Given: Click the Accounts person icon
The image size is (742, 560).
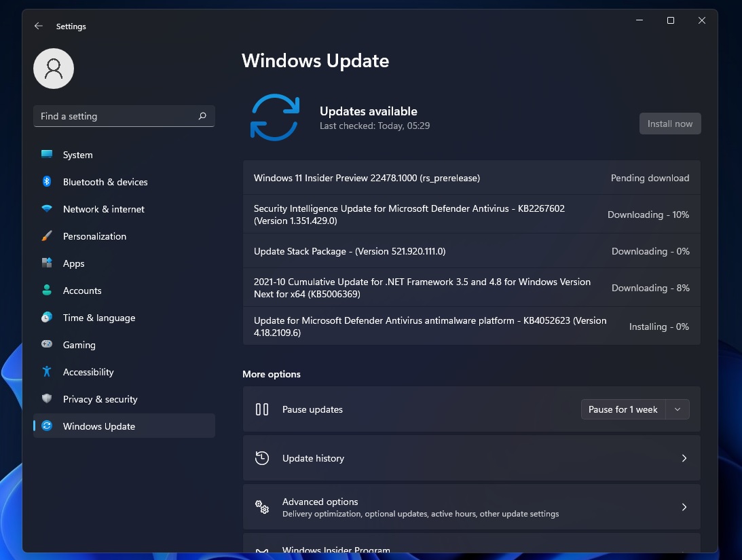Looking at the screenshot, I should point(47,290).
